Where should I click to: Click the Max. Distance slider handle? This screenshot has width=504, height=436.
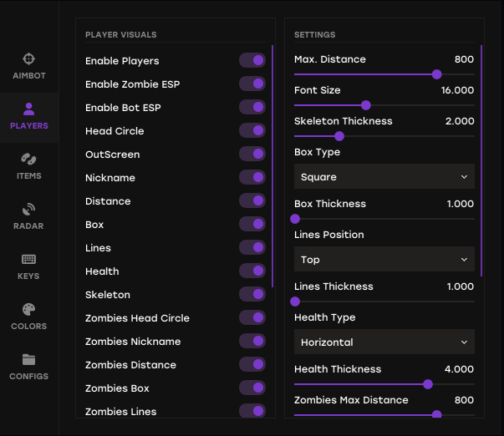[436, 74]
